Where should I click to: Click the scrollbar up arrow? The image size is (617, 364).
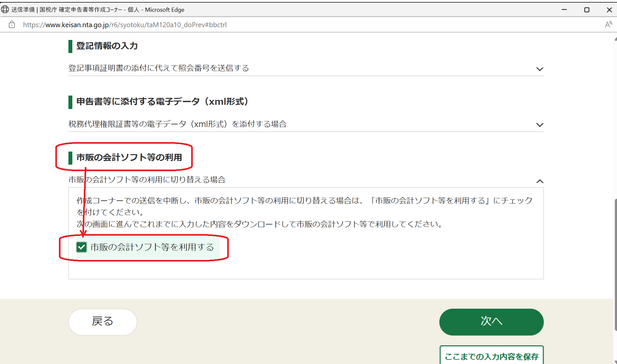[x=615, y=39]
